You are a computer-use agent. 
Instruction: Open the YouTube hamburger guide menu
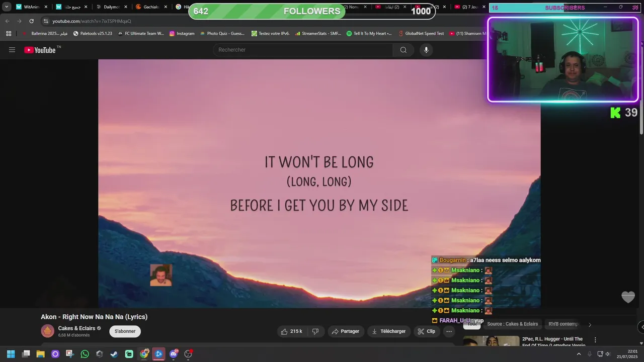point(12,50)
